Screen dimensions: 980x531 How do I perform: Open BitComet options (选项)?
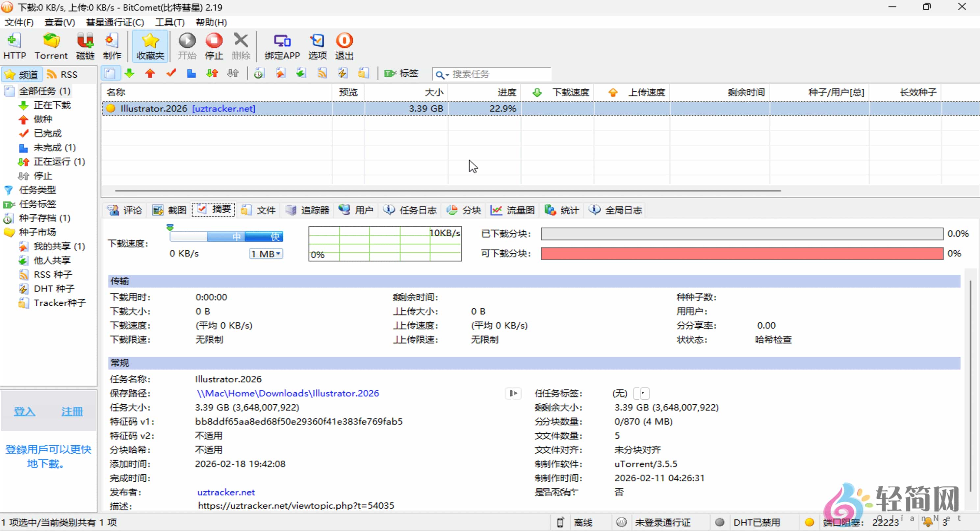click(x=317, y=46)
